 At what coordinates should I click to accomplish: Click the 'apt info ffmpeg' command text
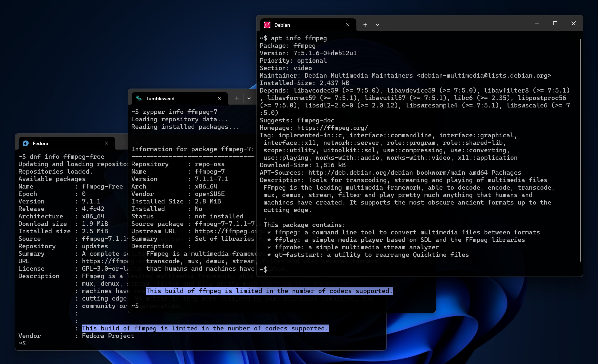click(299, 38)
